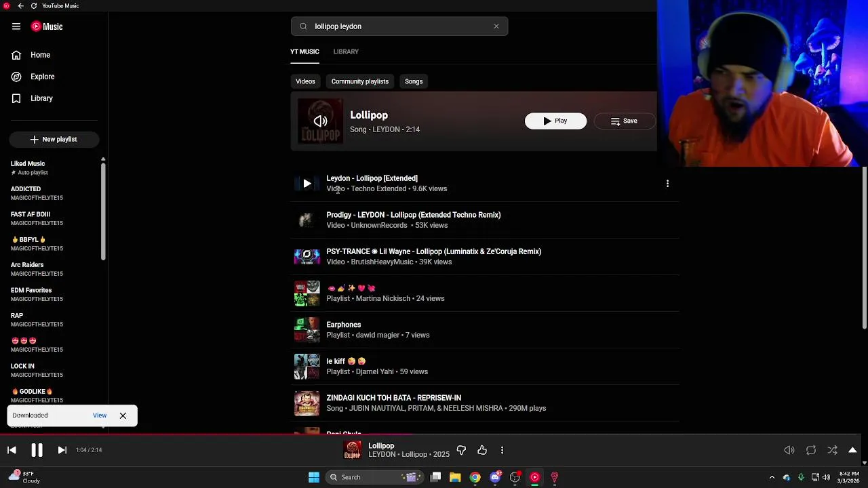Image resolution: width=868 pixels, height=488 pixels.
Task: Pause the current song
Action: click(x=37, y=450)
